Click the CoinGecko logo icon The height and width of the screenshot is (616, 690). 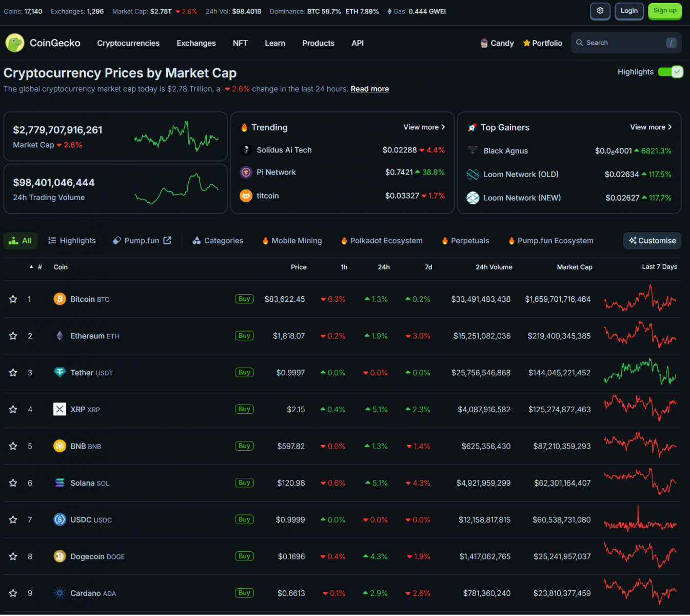[15, 43]
